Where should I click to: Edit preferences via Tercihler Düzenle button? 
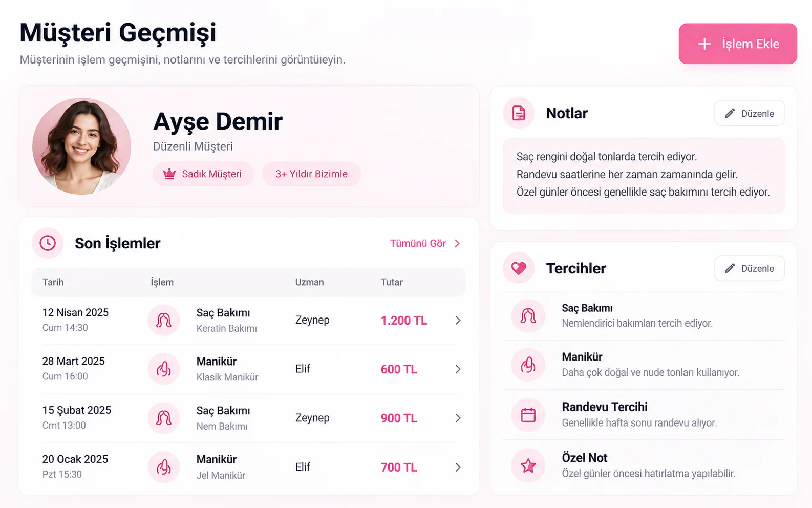pos(750,268)
